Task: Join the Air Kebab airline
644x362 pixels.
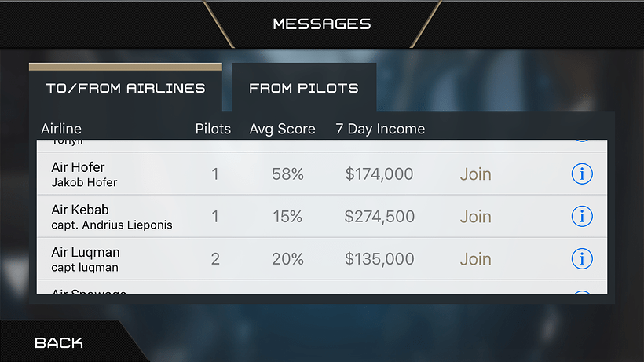Action: [x=476, y=216]
